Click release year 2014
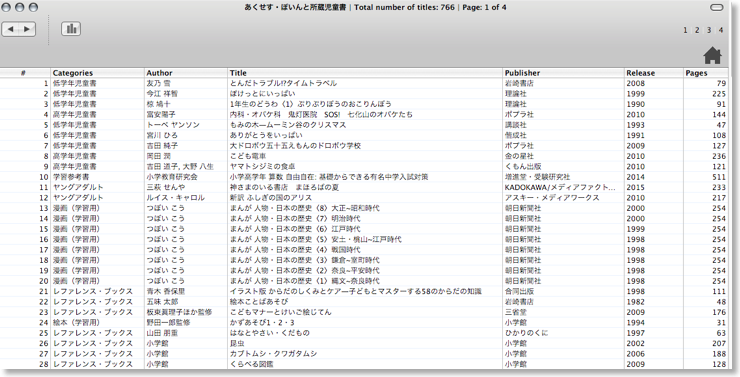Image resolution: width=740 pixels, height=377 pixels. point(635,177)
